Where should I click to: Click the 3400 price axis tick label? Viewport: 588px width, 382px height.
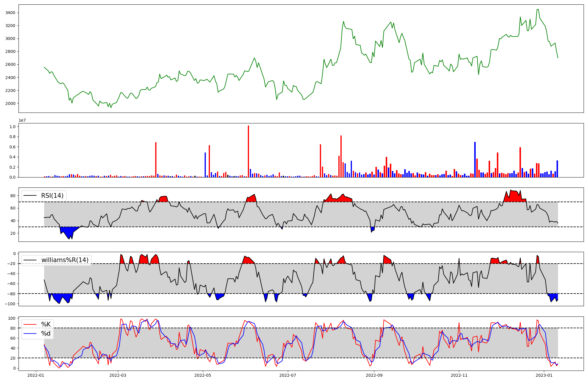coord(11,13)
